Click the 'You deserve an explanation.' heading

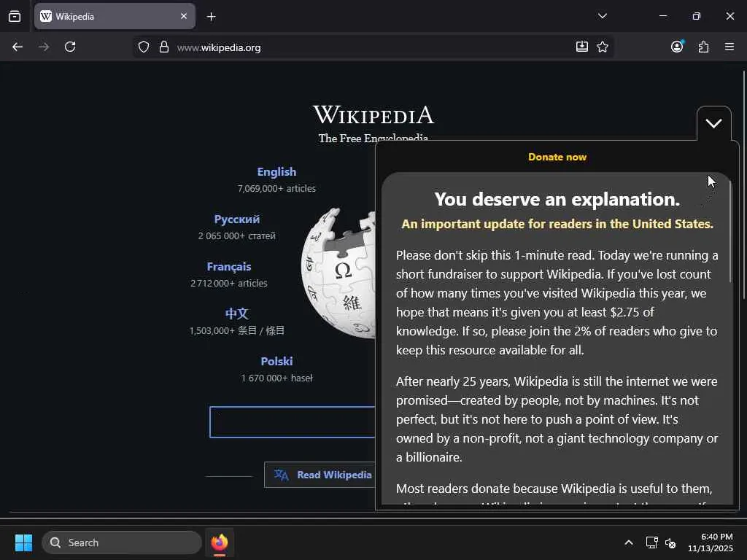pyautogui.click(x=557, y=199)
